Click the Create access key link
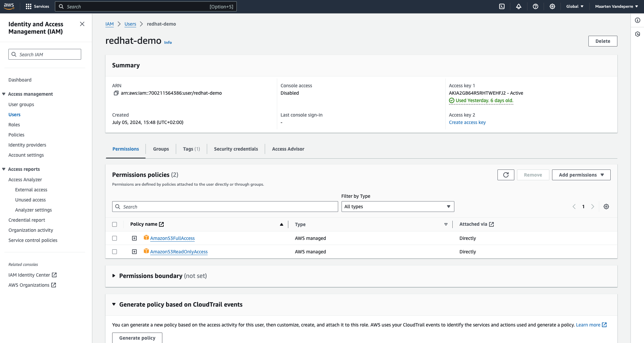Image resolution: width=644 pixels, height=343 pixels. click(x=467, y=122)
